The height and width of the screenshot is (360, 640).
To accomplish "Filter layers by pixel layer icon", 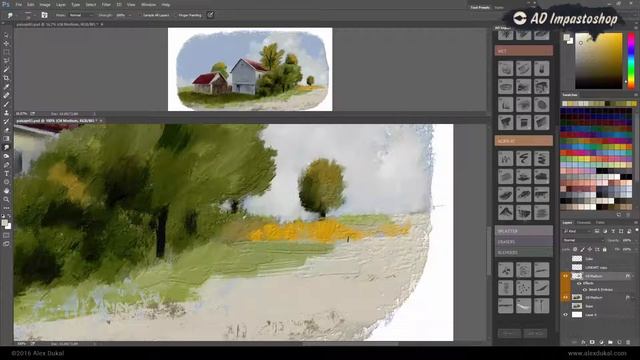I will [x=597, y=231].
